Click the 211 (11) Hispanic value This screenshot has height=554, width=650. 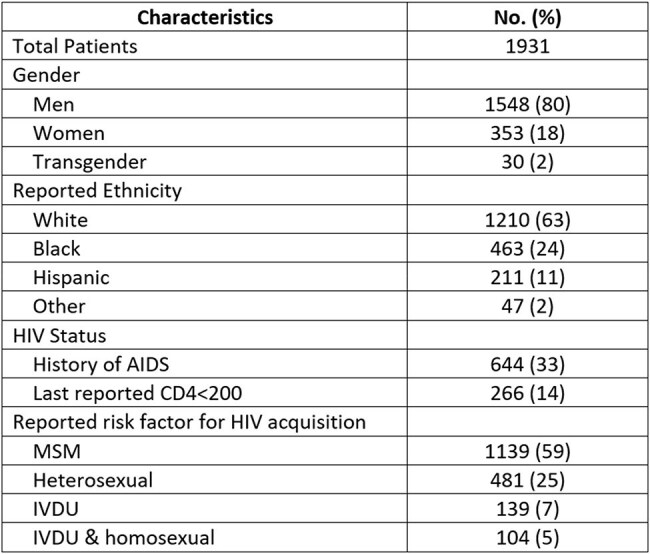528,277
